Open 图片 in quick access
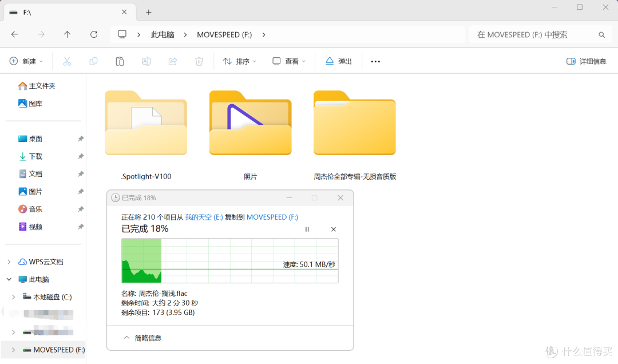This screenshot has width=618, height=364. (30, 192)
